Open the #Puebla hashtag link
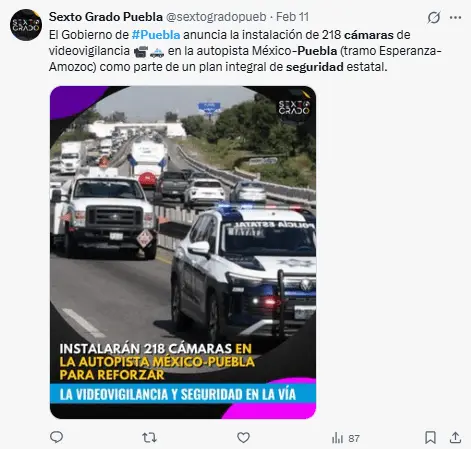 point(156,35)
